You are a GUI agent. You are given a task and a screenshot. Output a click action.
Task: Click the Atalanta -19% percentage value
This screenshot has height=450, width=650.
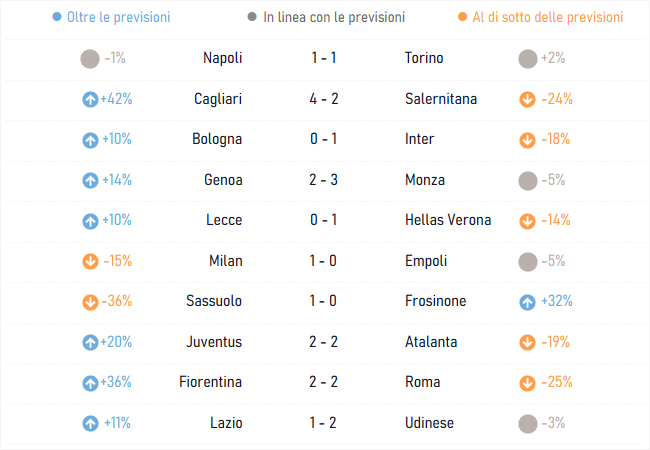click(555, 342)
